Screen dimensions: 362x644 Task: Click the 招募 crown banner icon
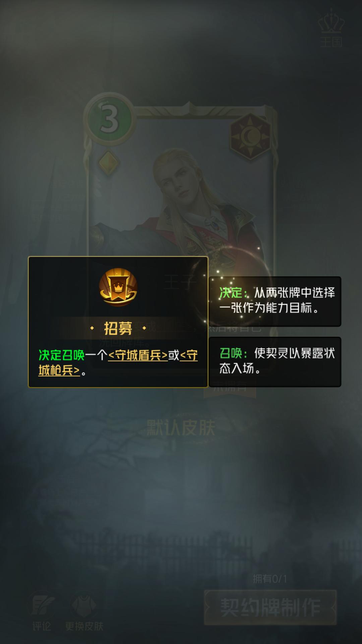click(x=118, y=287)
